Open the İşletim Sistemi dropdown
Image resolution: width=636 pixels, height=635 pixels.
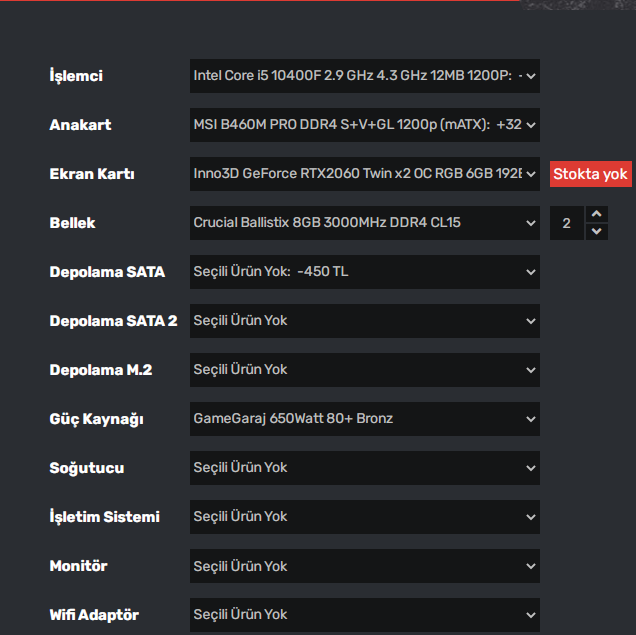click(364, 517)
